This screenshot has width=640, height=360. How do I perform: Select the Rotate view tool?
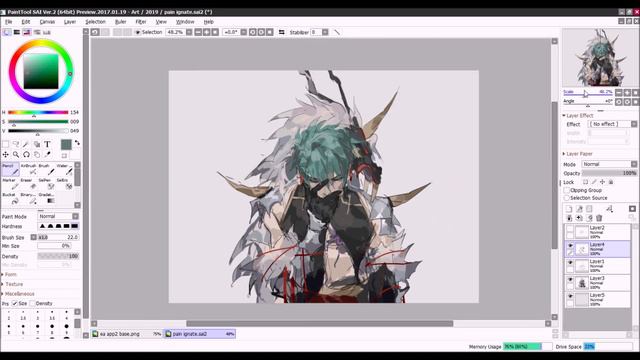26,155
